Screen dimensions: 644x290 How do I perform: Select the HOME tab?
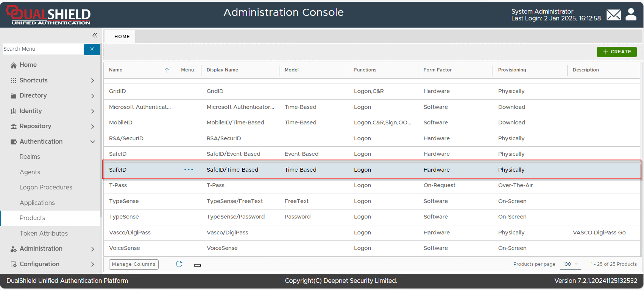(x=122, y=37)
